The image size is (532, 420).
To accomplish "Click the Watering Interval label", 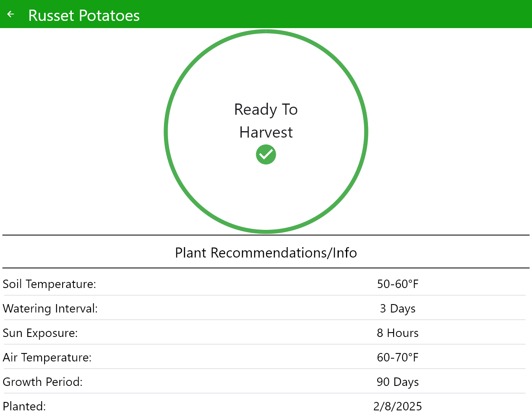I will pyautogui.click(x=50, y=308).
